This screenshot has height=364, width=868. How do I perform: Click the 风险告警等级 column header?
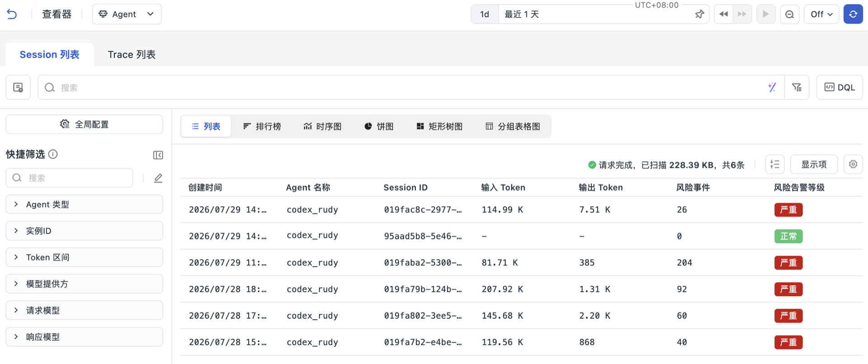pos(799,187)
